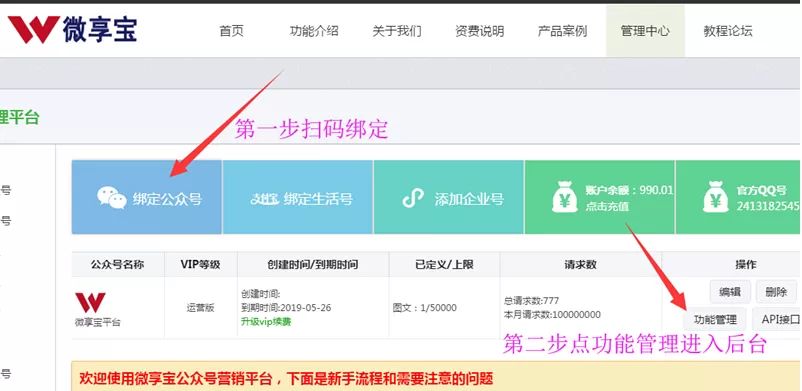The height and width of the screenshot is (391, 802).
Task: Click 请求数 column header
Action: 581,265
